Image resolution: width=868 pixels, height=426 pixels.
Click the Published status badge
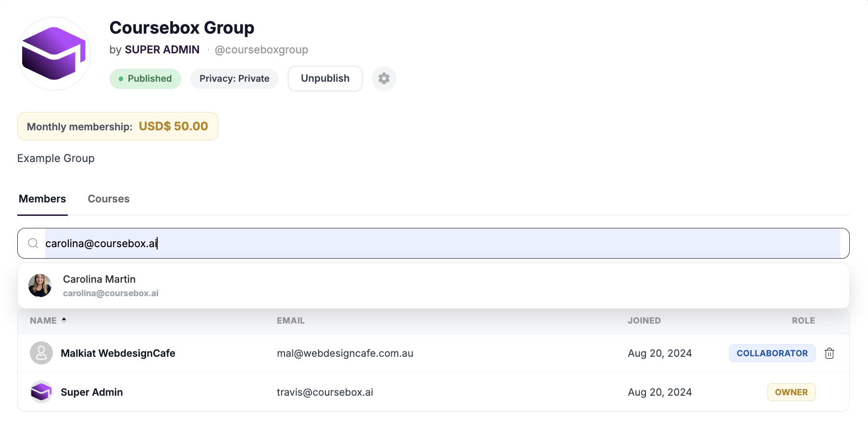click(145, 79)
